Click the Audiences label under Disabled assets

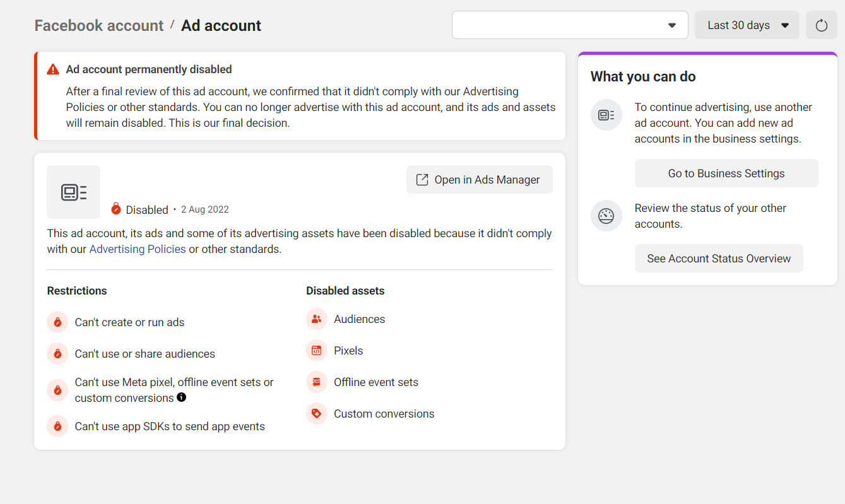(x=360, y=319)
